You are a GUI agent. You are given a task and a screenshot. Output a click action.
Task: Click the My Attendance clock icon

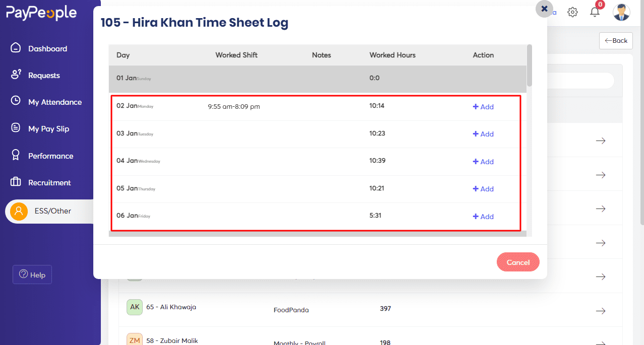click(x=16, y=101)
